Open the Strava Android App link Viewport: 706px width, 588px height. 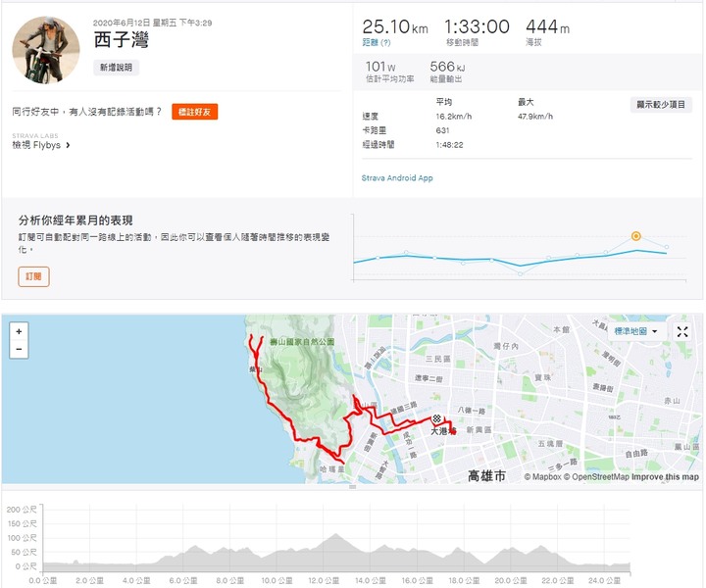(397, 178)
